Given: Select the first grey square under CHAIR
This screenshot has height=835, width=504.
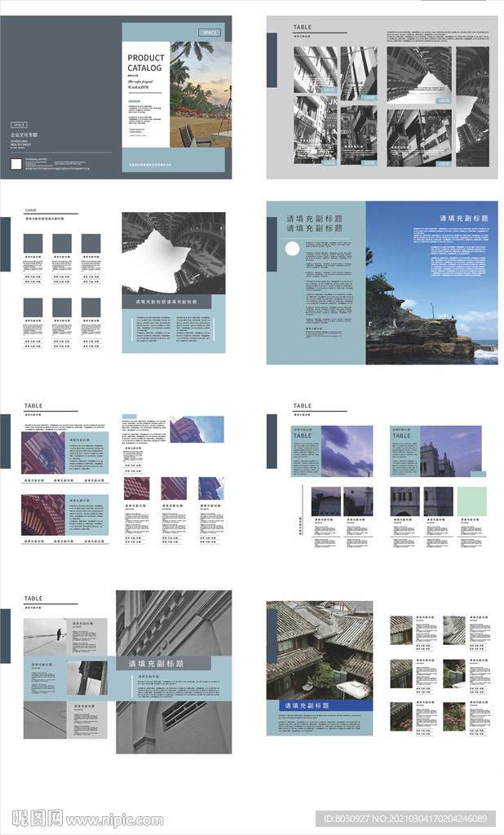Looking at the screenshot, I should tap(33, 244).
